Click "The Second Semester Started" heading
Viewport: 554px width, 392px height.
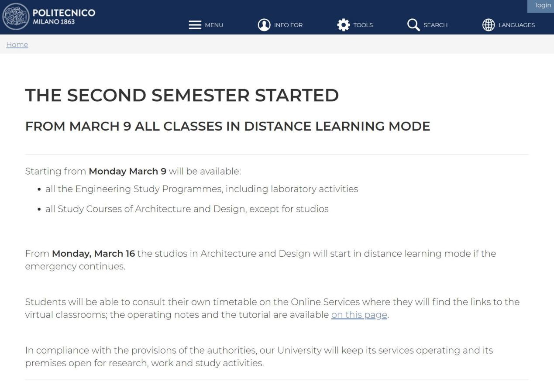tap(182, 95)
